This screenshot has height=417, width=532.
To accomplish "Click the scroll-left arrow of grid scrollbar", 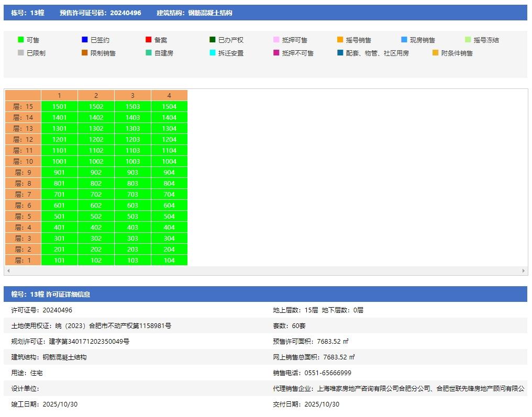I will point(8,271).
